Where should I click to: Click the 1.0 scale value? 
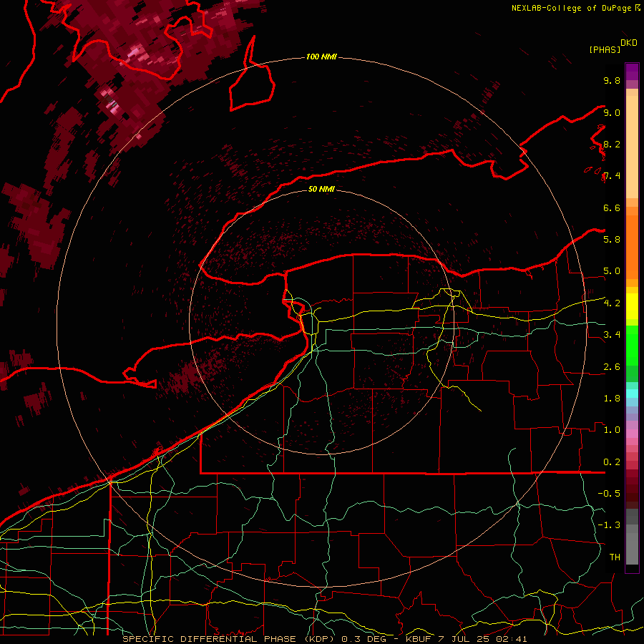(612, 430)
